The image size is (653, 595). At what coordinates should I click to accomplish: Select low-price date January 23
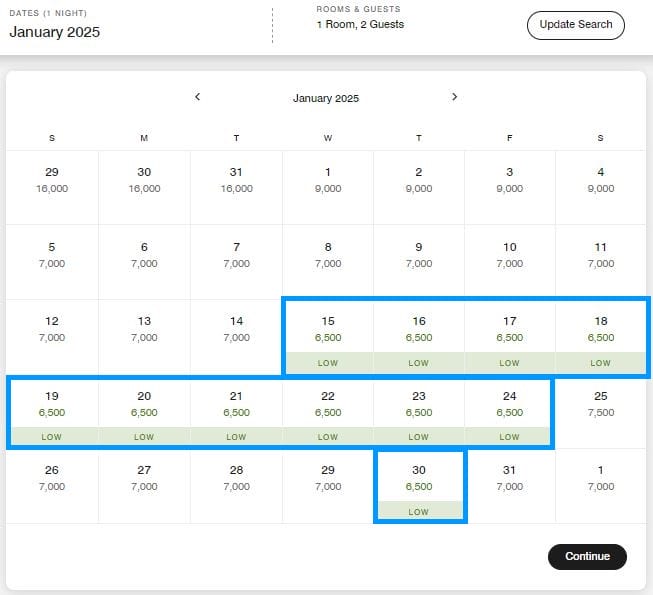pos(419,411)
